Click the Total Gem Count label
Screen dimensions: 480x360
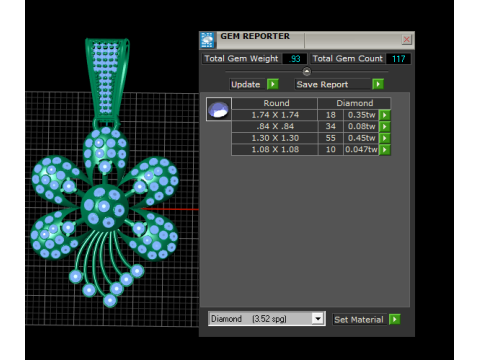[348, 59]
